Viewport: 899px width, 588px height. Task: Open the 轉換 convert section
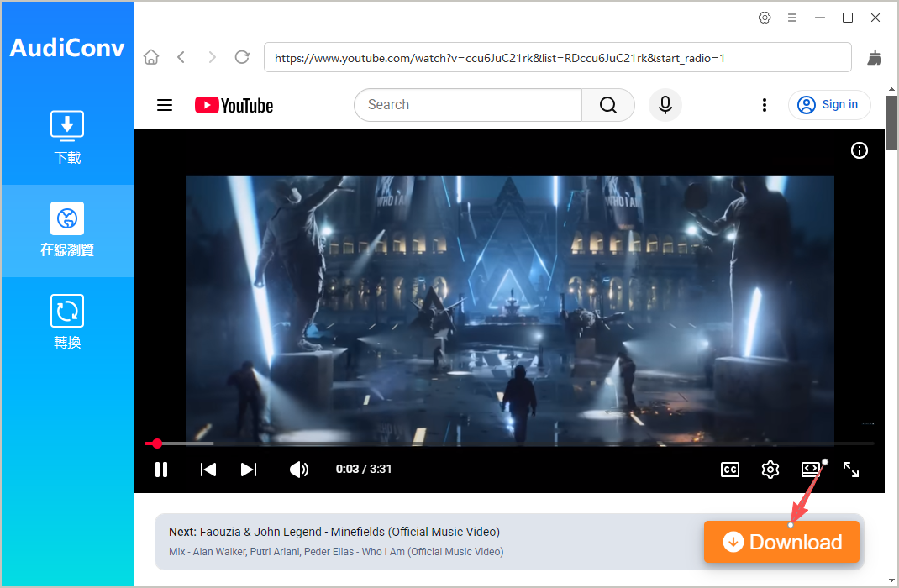pyautogui.click(x=67, y=322)
